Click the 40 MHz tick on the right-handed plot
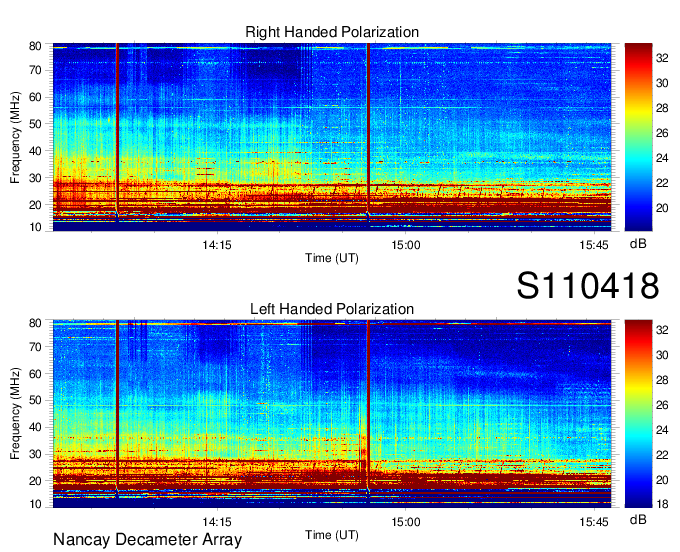The height and width of the screenshot is (552, 680). (35, 151)
